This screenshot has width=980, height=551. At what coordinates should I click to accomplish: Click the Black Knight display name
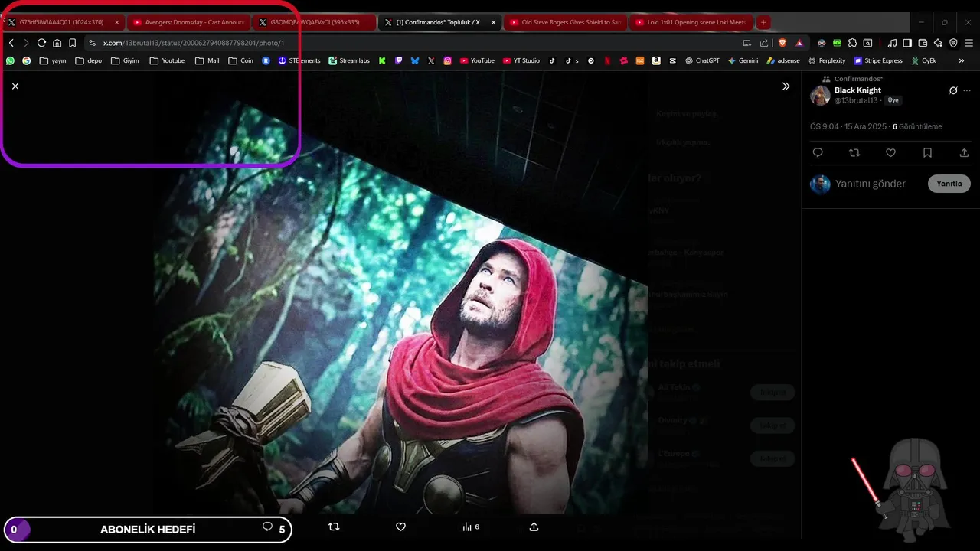(x=857, y=90)
